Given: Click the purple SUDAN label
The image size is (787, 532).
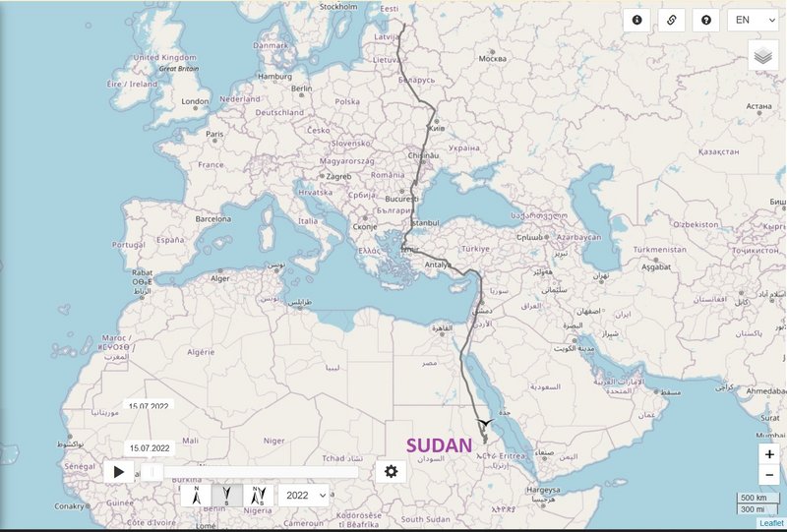Looking at the screenshot, I should 439,445.
